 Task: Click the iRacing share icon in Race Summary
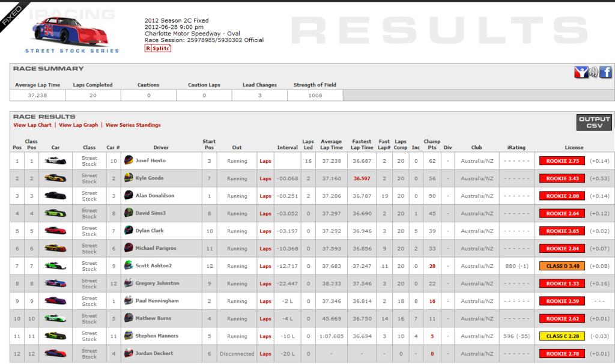581,71
